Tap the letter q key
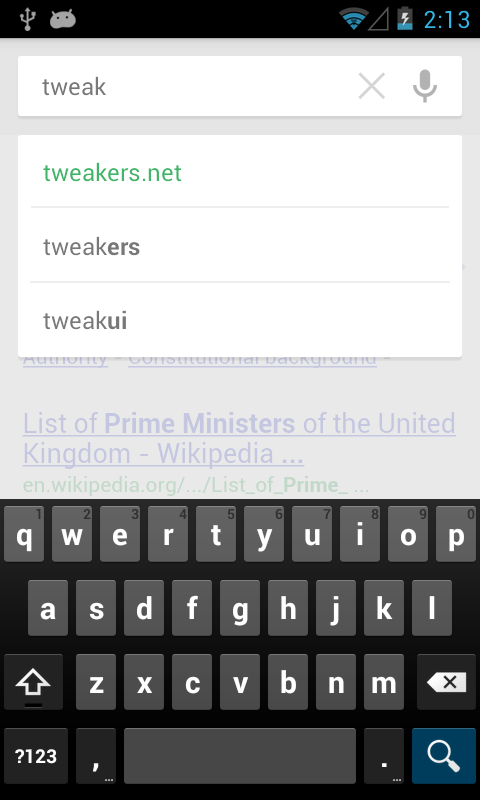This screenshot has width=480, height=800. 23,534
